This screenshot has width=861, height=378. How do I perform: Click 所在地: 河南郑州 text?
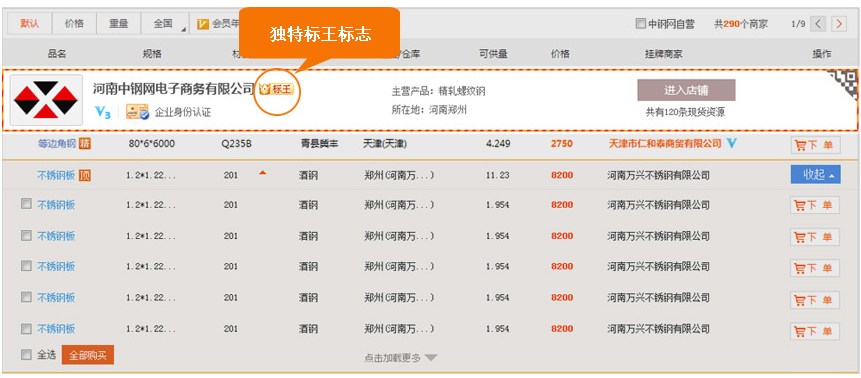429,110
